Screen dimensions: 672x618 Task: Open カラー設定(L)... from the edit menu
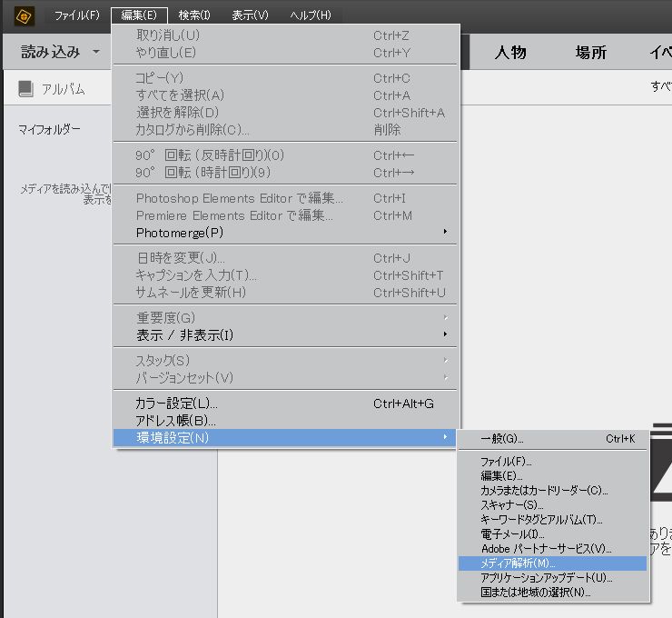tap(285, 404)
